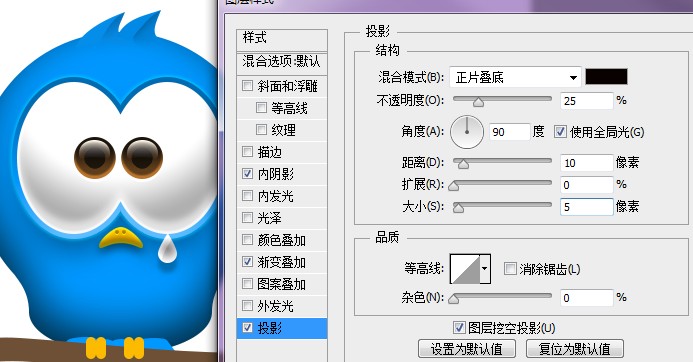Select the 样式 list header

pyautogui.click(x=282, y=39)
